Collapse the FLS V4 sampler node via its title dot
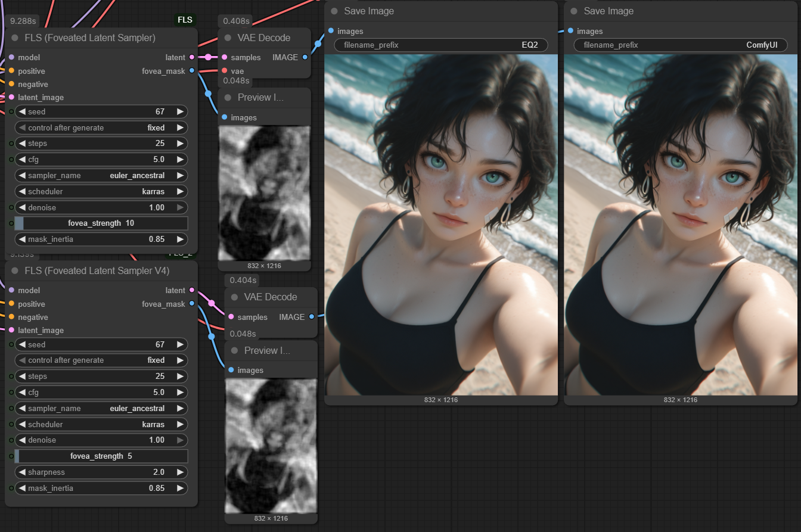 click(15, 271)
